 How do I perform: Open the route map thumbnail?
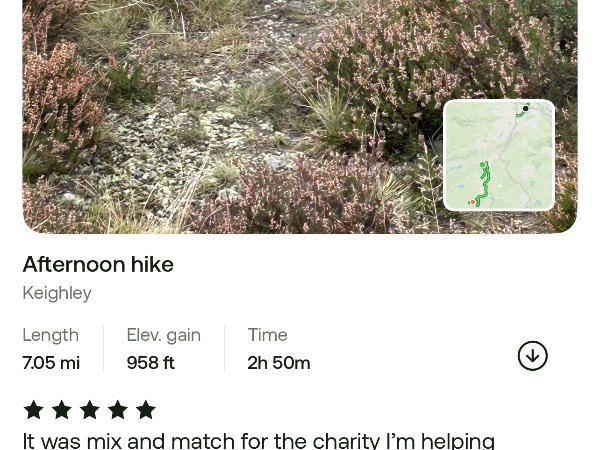pos(499,155)
